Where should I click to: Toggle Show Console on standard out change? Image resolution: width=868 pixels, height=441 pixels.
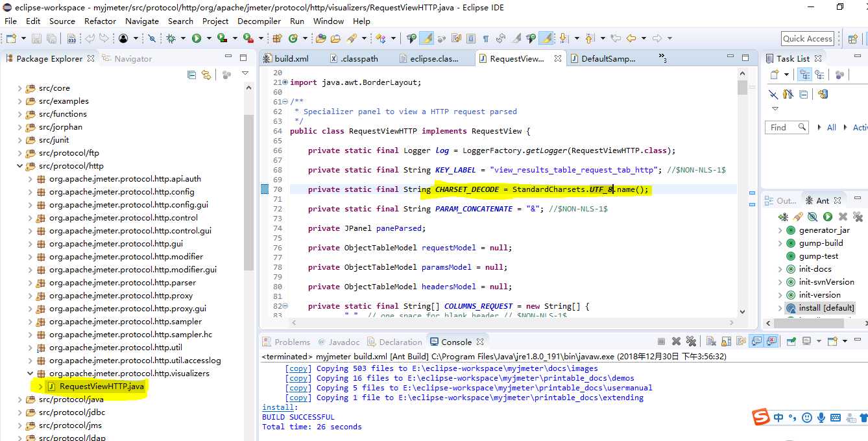(x=756, y=341)
